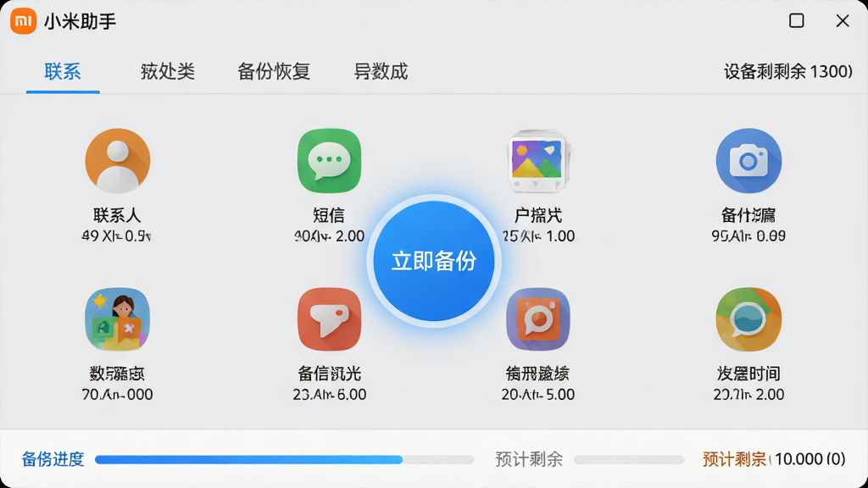Screen dimensions: 868x488
Task: Open the icon with woman and folders
Action: [x=117, y=319]
